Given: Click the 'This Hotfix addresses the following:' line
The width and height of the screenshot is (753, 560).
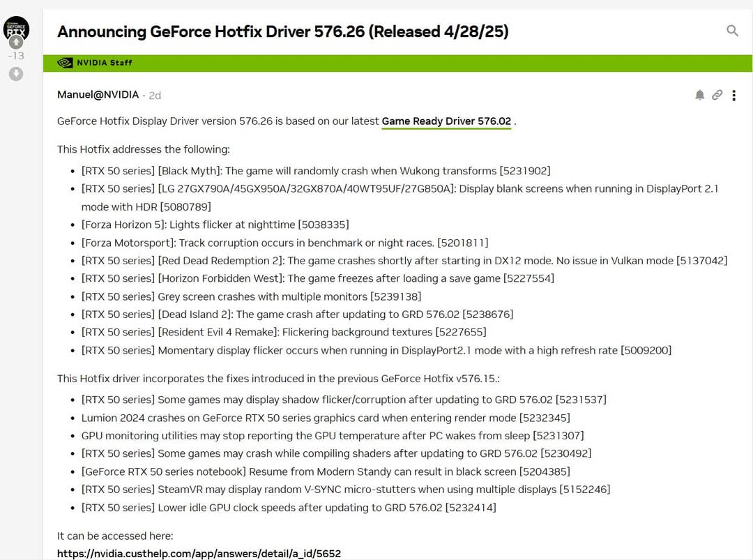Looking at the screenshot, I should 144,149.
